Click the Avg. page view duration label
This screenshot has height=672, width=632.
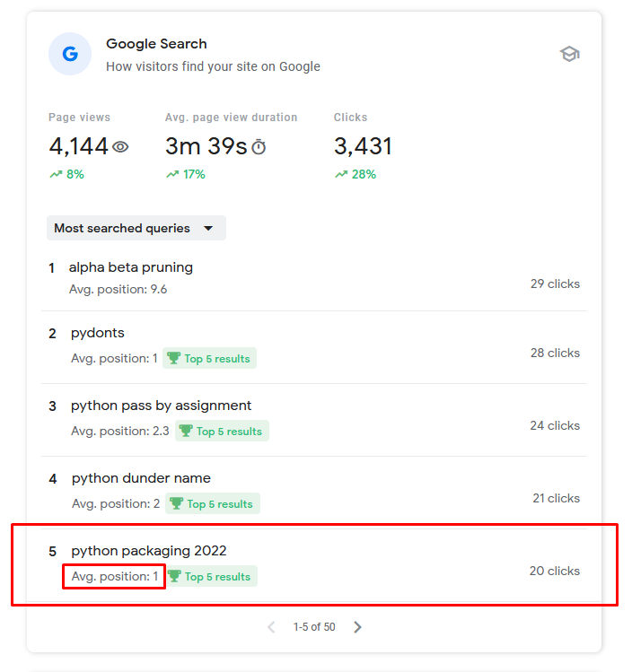click(231, 118)
